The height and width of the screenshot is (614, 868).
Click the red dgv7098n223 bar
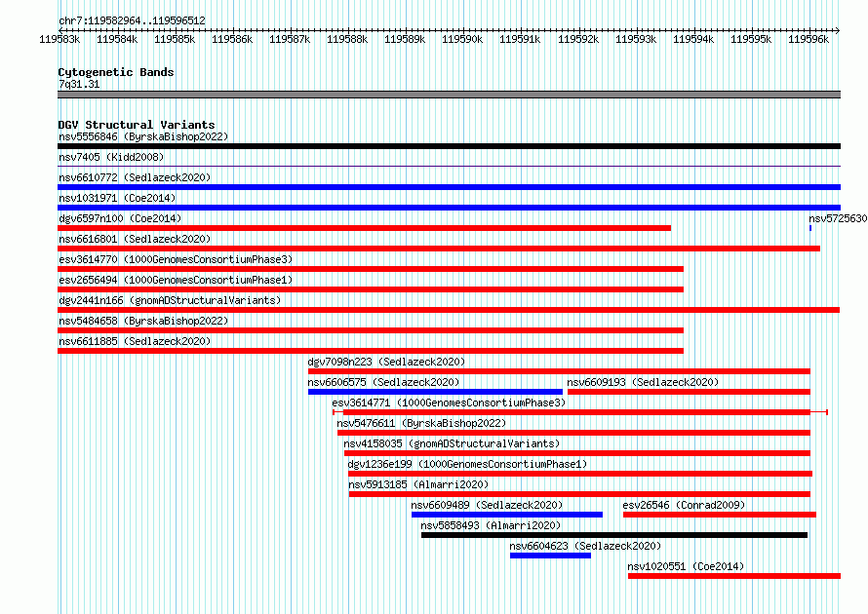[559, 371]
